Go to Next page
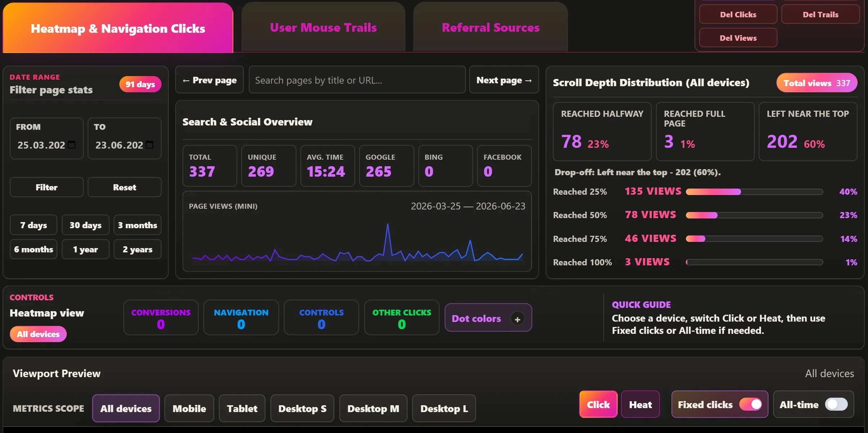Viewport: 868px width, 433px height. [x=504, y=80]
